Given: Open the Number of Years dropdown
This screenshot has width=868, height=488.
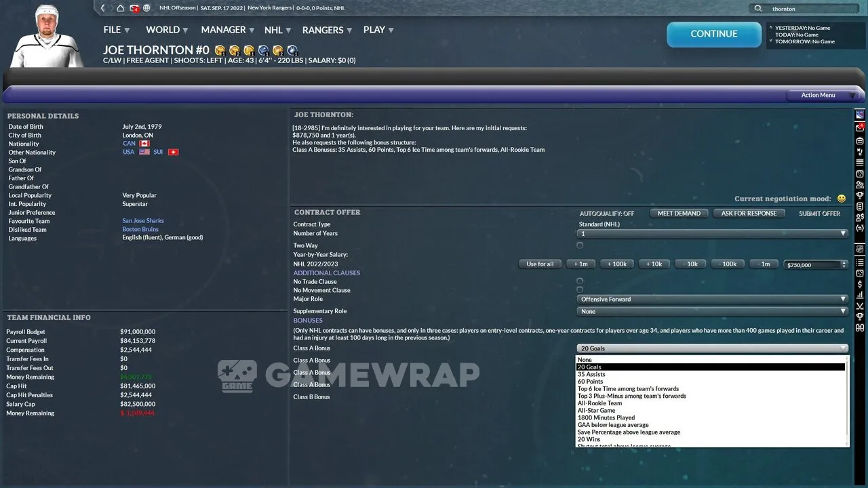Looking at the screenshot, I should tap(712, 233).
